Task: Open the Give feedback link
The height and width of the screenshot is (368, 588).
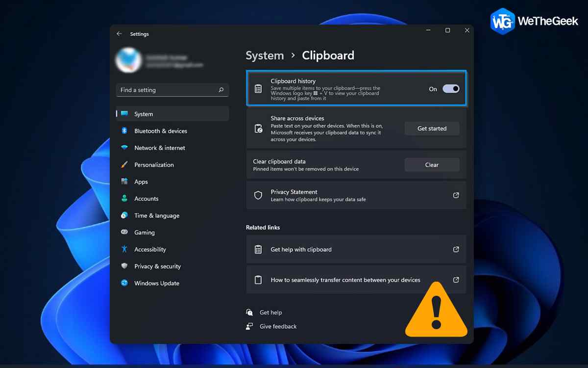Action: [278, 326]
